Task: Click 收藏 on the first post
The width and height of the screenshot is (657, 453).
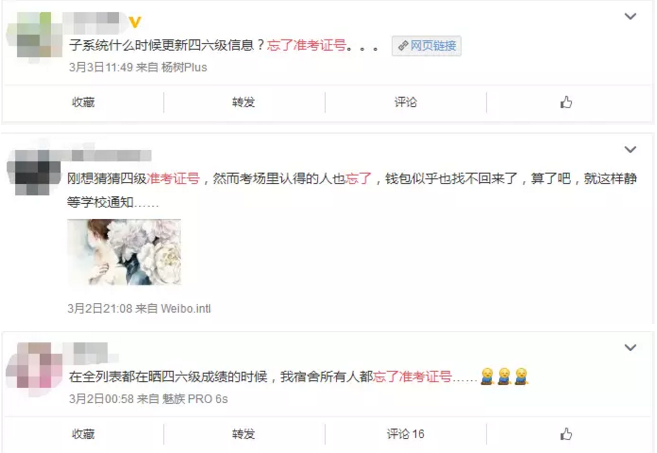Action: point(83,102)
